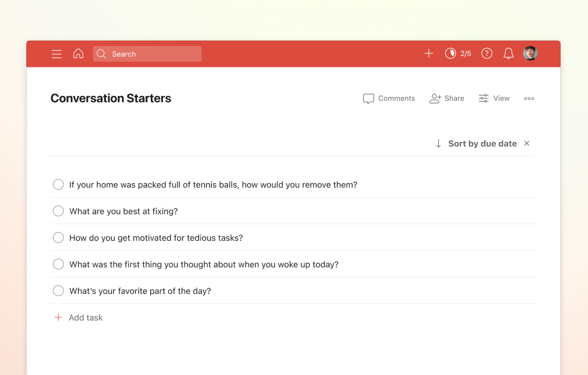
Task: Complete the "woke up today" task
Action: [58, 264]
